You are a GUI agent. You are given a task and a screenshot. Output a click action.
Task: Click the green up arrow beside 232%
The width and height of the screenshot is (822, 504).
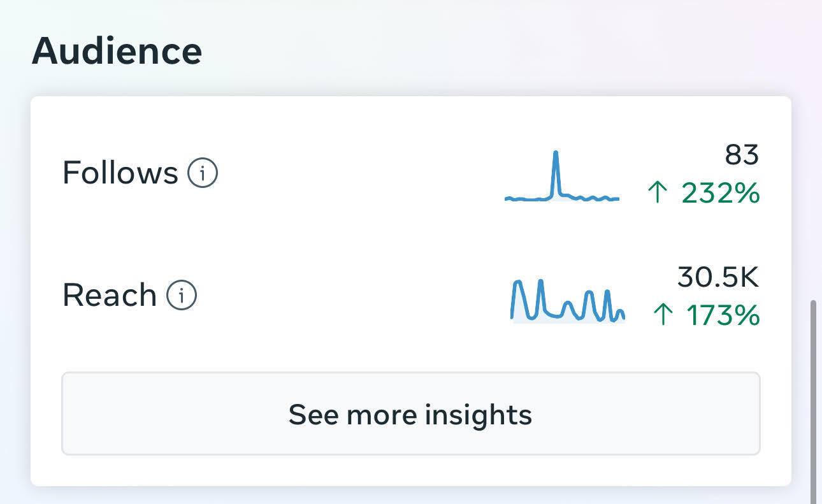tap(656, 192)
